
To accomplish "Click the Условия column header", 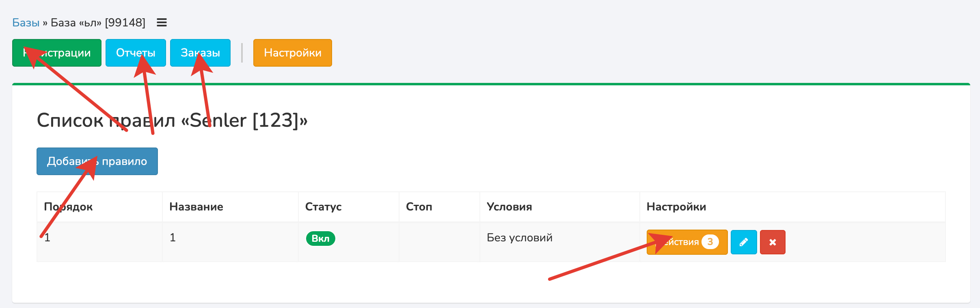I will click(x=509, y=207).
